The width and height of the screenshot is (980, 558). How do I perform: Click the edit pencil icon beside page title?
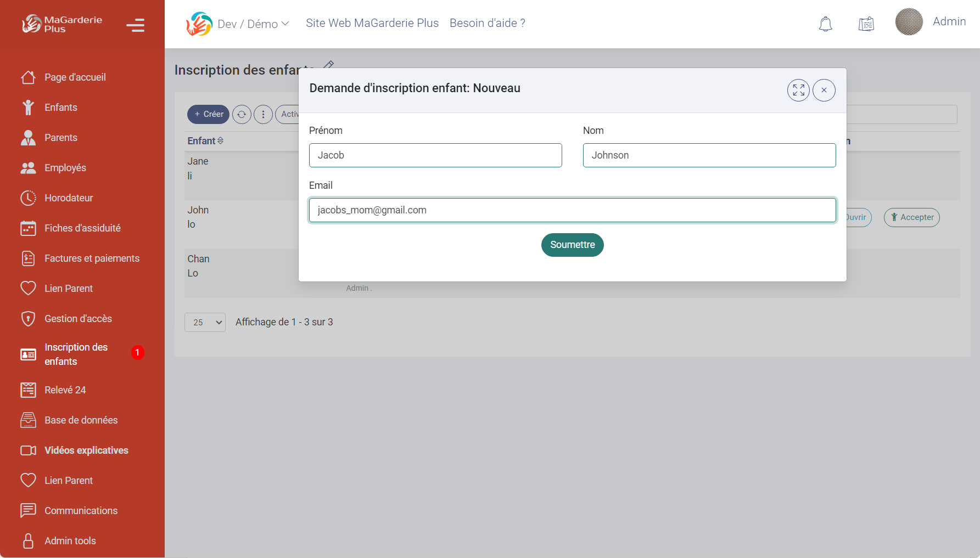(x=328, y=65)
